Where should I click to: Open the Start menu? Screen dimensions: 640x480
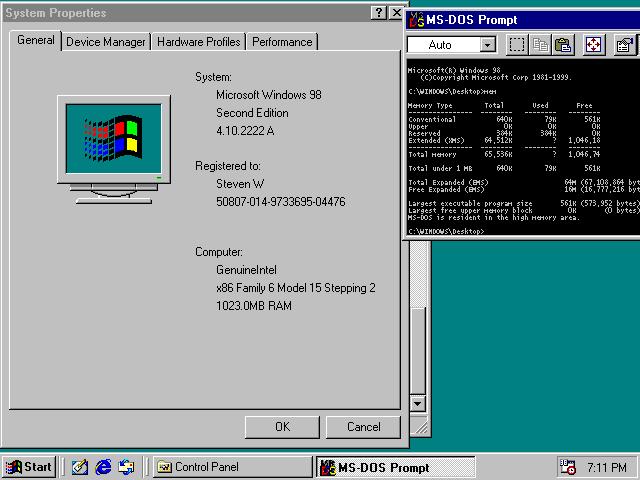coord(29,467)
